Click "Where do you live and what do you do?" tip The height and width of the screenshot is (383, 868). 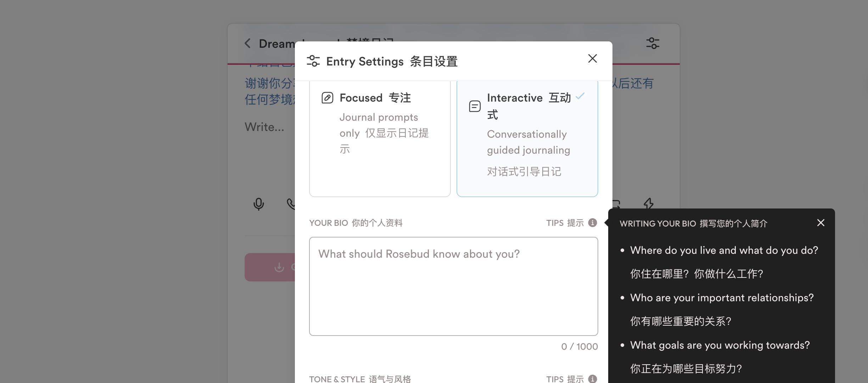(724, 250)
